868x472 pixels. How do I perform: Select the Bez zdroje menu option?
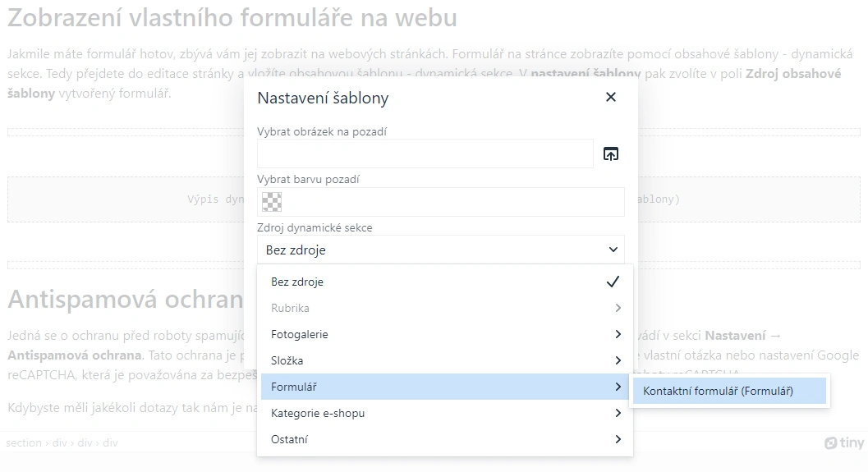[x=297, y=282]
